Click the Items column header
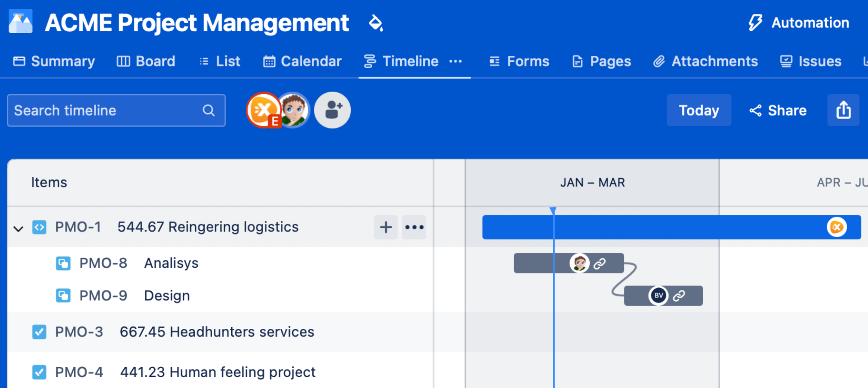This screenshot has width=868, height=388. 49,182
